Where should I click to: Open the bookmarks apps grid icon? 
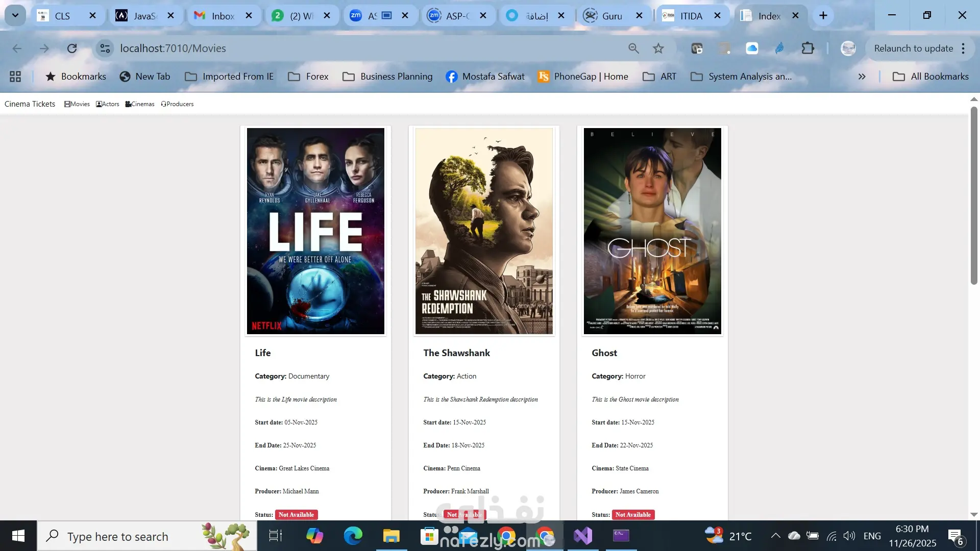(15, 77)
